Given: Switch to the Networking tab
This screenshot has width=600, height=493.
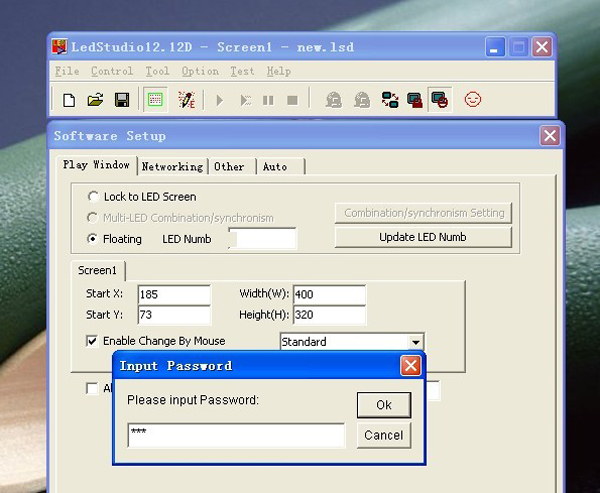Looking at the screenshot, I should pos(172,166).
